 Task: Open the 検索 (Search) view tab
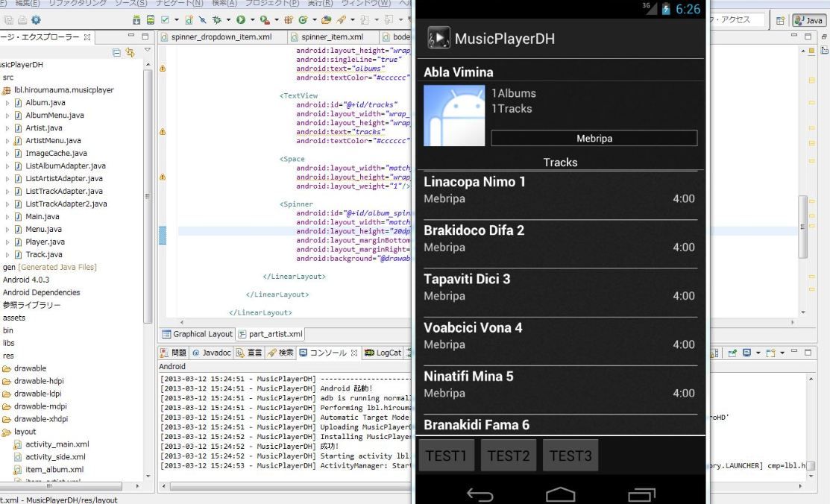pos(280,353)
